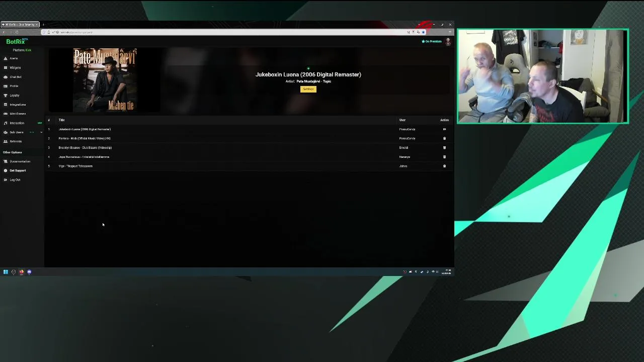644x362 pixels.
Task: Click the User column header
Action: tap(403, 120)
